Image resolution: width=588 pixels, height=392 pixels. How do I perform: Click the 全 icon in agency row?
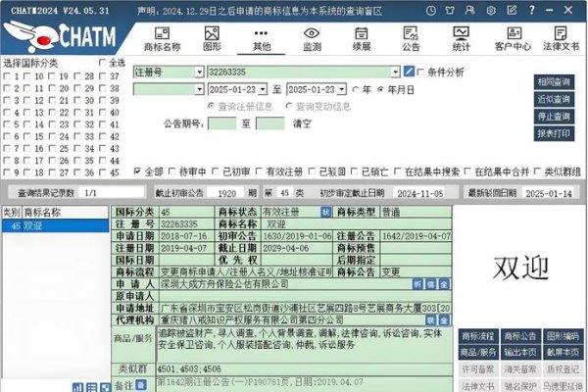[444, 320]
